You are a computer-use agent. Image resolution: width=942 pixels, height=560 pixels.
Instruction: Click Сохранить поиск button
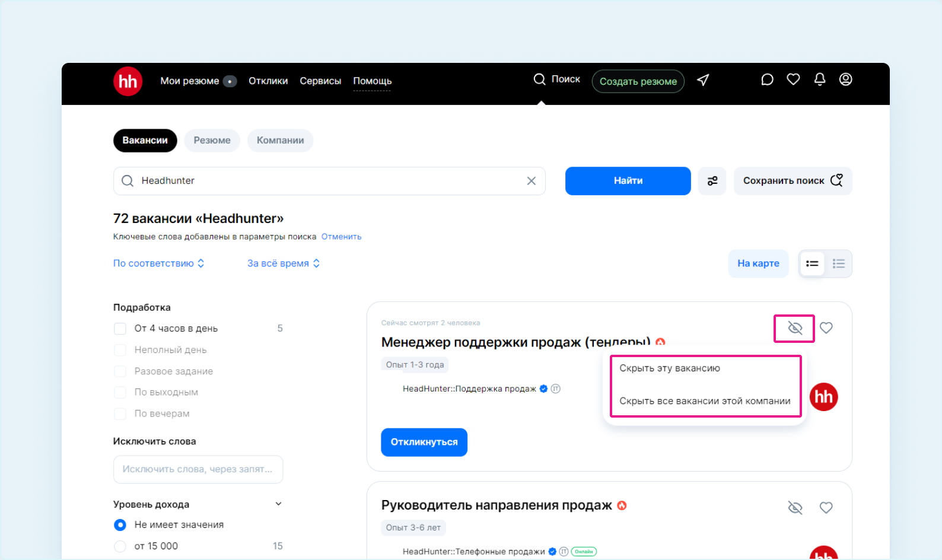pyautogui.click(x=793, y=181)
